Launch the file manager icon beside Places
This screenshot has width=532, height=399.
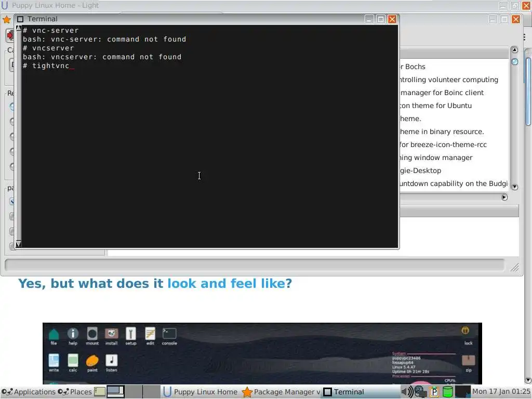coord(100,392)
